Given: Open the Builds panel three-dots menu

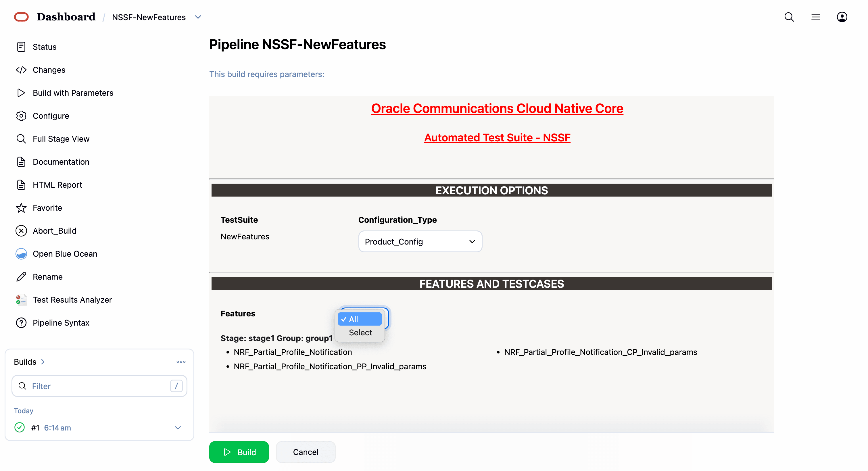Looking at the screenshot, I should coord(181,362).
